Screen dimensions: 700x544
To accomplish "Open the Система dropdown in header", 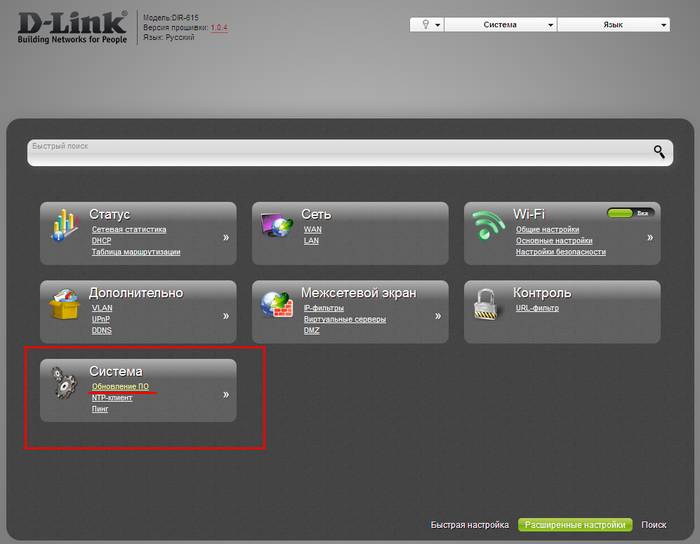I will 500,25.
